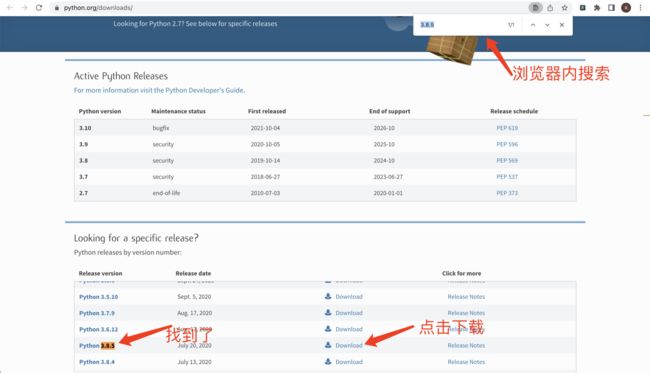Open the extensions puzzle icon

597,7
